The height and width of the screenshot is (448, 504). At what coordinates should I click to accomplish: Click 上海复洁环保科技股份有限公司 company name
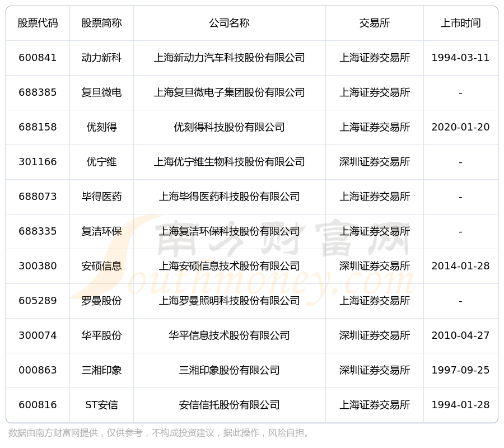point(230,231)
